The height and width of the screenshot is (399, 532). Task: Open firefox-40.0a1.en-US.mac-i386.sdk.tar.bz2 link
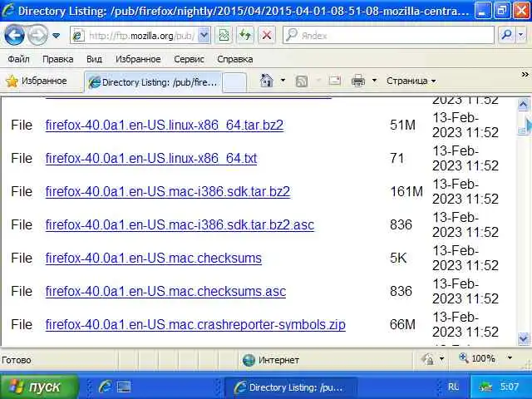tap(168, 191)
